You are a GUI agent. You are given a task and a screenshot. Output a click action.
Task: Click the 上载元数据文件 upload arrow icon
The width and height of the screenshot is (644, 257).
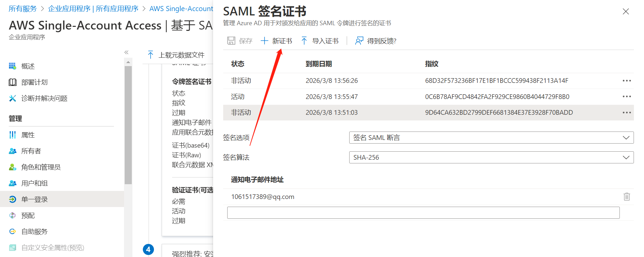[x=151, y=55]
